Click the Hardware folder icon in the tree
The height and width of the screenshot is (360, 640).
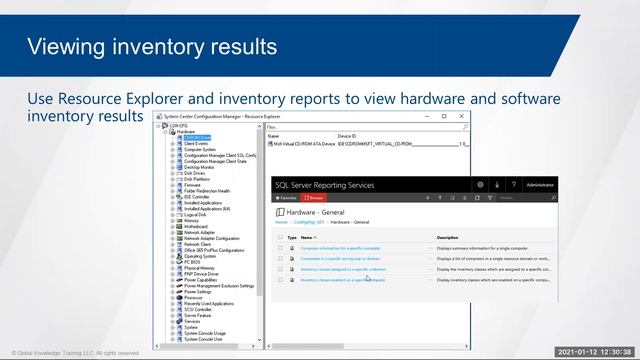[x=172, y=132]
